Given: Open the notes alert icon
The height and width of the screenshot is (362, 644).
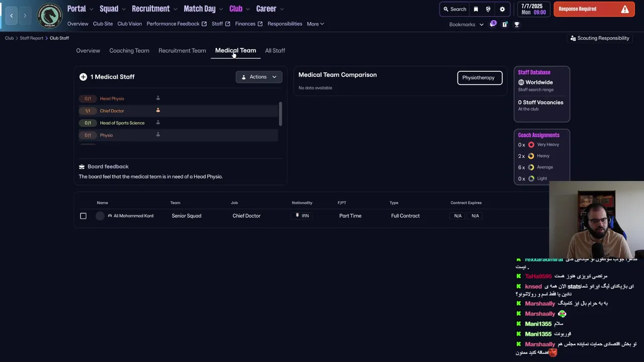Looking at the screenshot, I should coord(505,24).
